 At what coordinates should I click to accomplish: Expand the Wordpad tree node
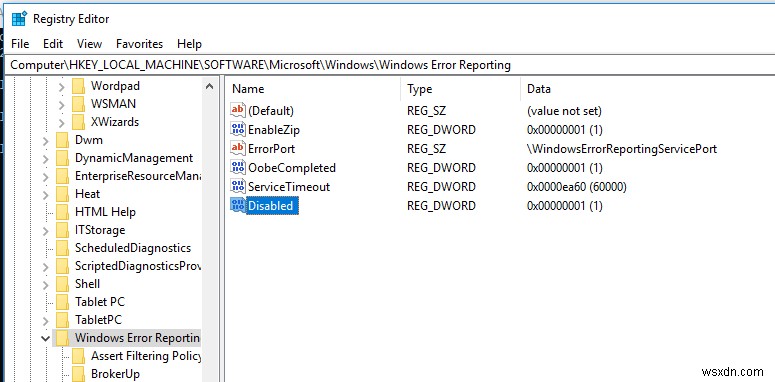point(61,87)
